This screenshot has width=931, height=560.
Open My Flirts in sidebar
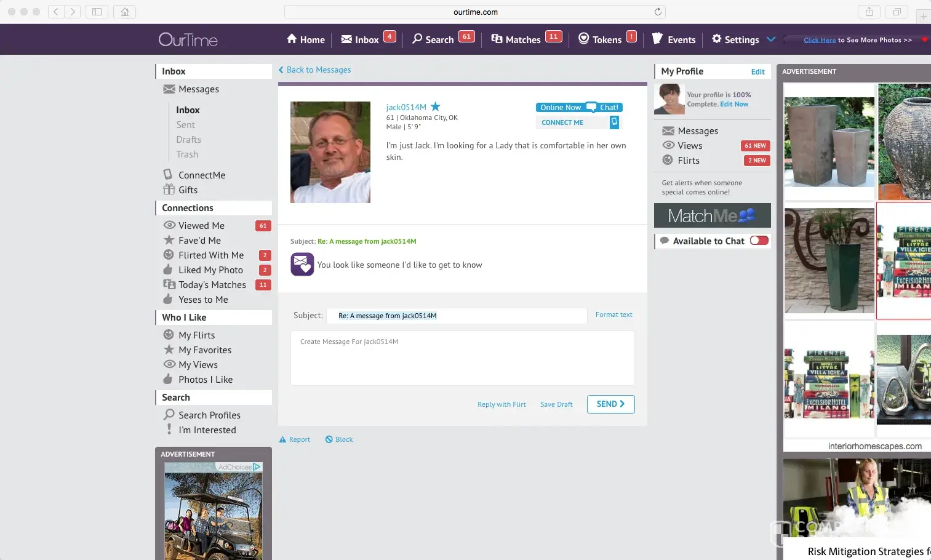tap(197, 335)
